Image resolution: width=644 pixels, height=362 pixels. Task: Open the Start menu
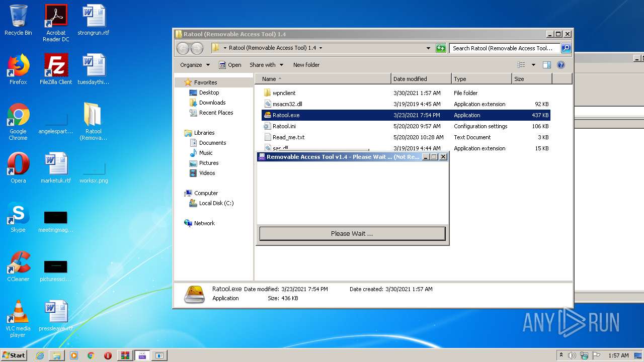point(14,355)
